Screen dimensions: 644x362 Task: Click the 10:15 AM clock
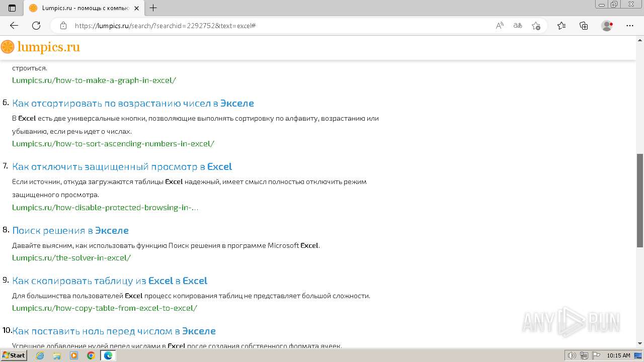coord(618,355)
